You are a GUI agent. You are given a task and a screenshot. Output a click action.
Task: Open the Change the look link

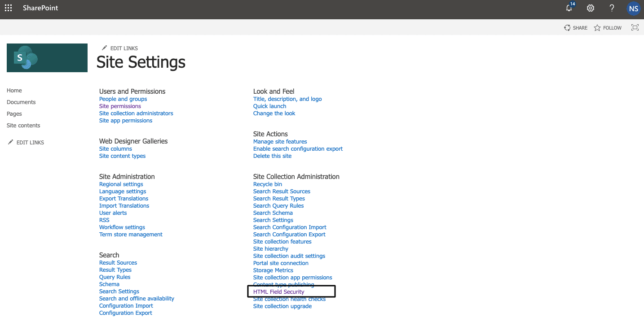274,113
